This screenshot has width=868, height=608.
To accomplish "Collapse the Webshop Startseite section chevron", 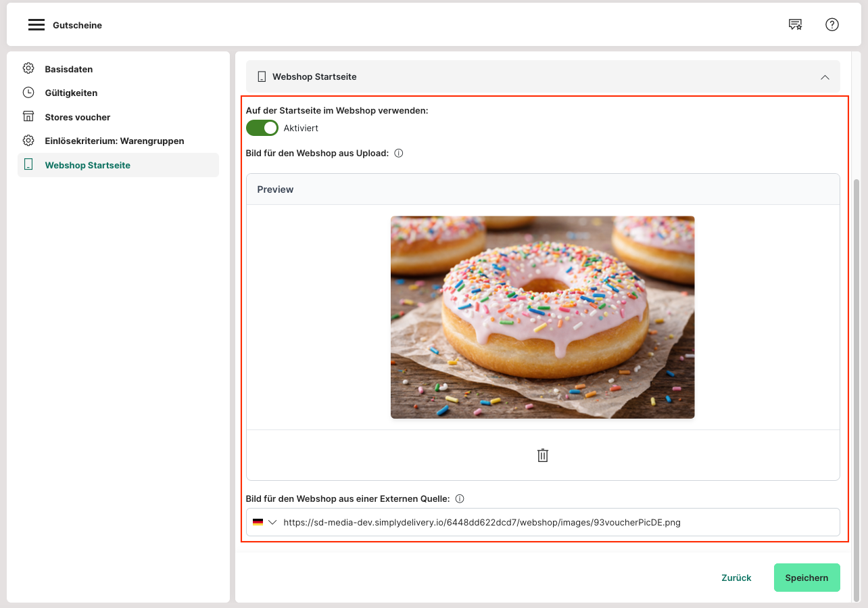I will click(824, 77).
